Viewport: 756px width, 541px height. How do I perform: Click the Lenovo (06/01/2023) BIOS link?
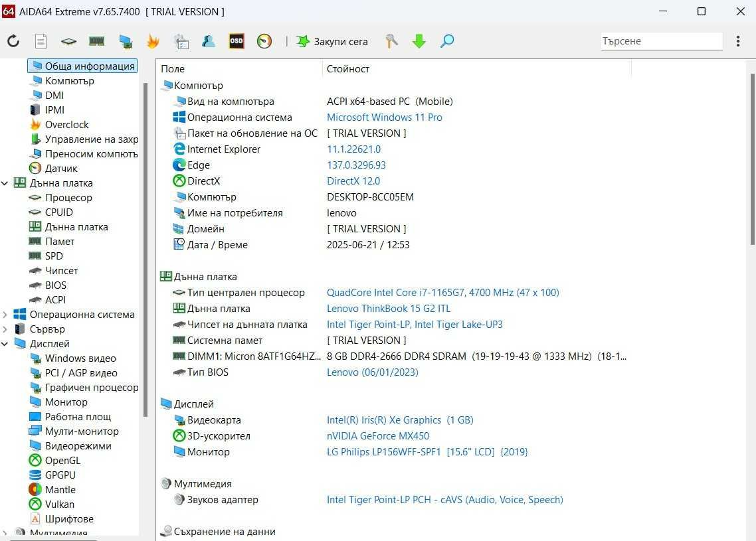tap(372, 372)
